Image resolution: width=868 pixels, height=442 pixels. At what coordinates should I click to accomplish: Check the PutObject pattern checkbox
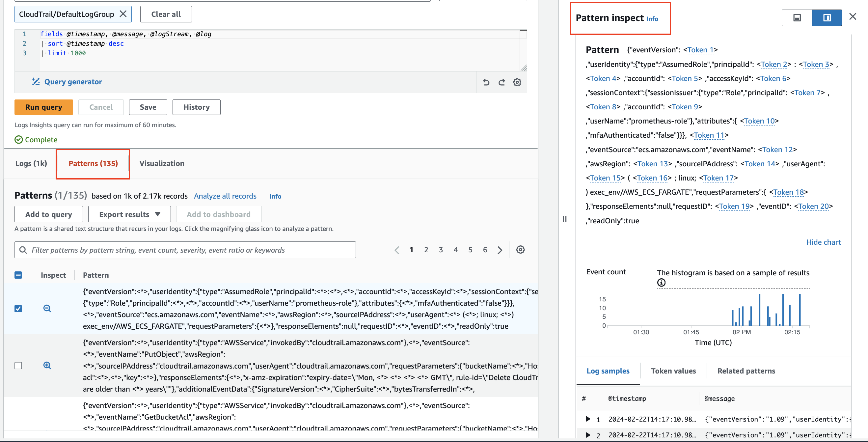pyautogui.click(x=18, y=366)
